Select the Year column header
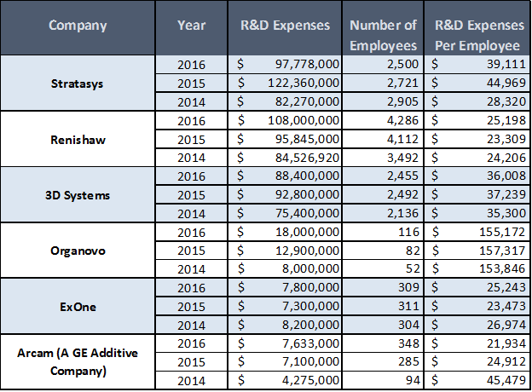This screenshot has width=532, height=392. pos(191,28)
